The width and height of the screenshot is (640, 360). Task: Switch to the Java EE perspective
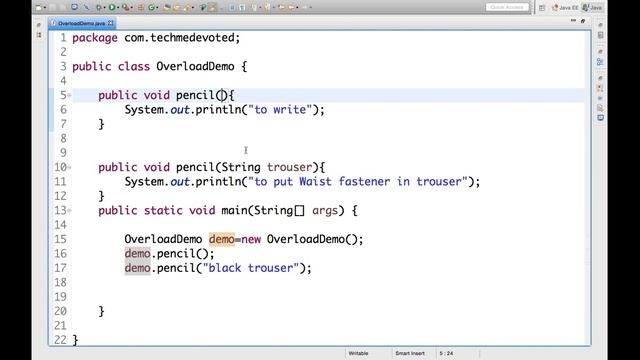[565, 8]
